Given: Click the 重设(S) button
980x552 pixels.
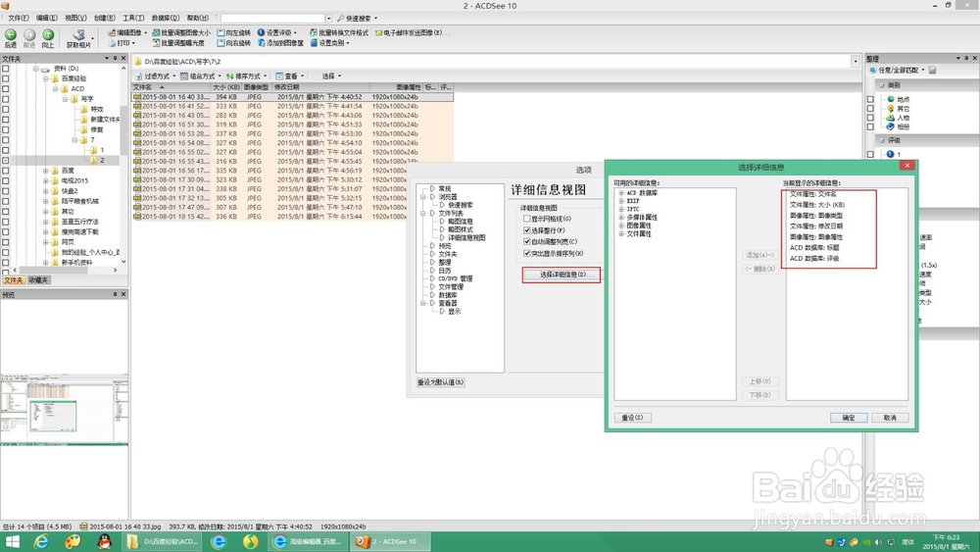Looking at the screenshot, I should [x=632, y=418].
